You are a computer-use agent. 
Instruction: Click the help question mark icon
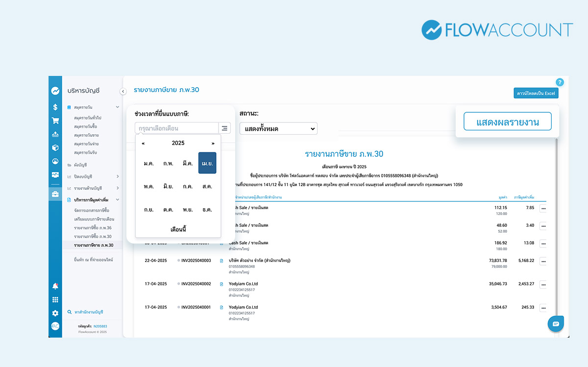click(x=560, y=82)
